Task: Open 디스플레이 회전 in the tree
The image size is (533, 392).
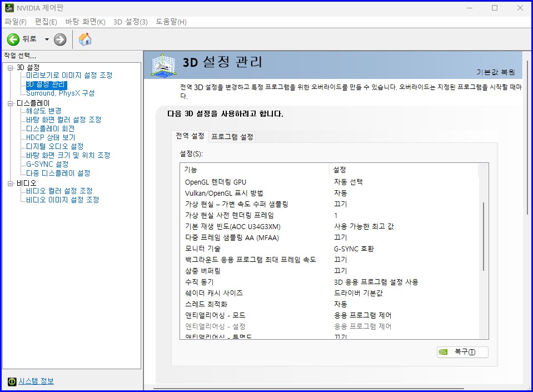Action: (x=51, y=128)
